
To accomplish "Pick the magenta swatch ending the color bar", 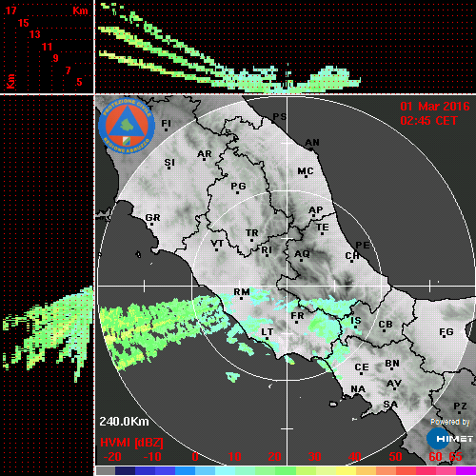I will [466, 471].
